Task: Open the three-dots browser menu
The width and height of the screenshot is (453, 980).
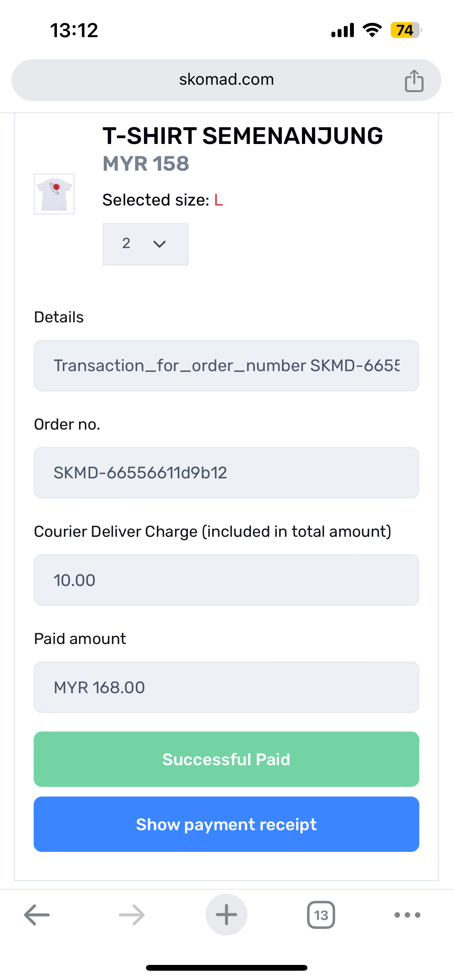Action: pos(407,915)
